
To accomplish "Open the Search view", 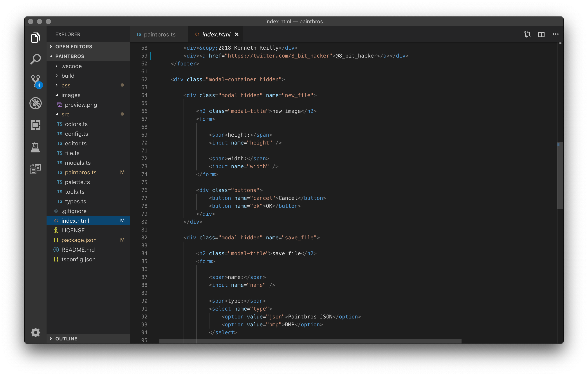I will pos(35,59).
